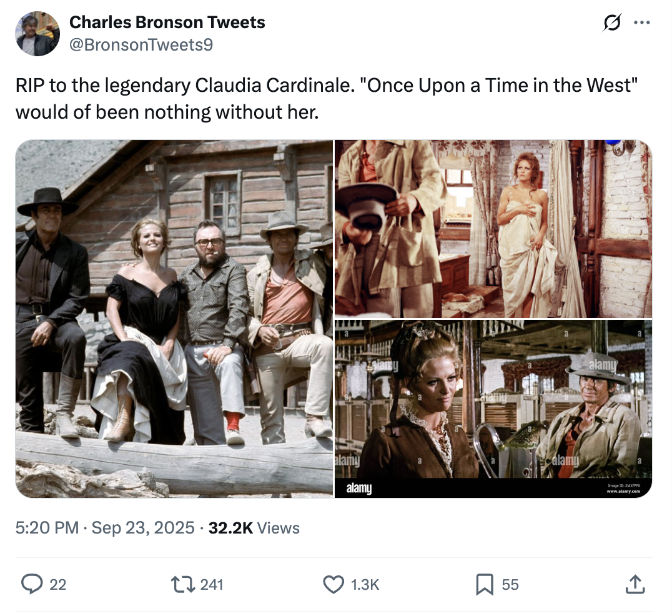
Task: Open the large cast group photo
Action: (174, 318)
